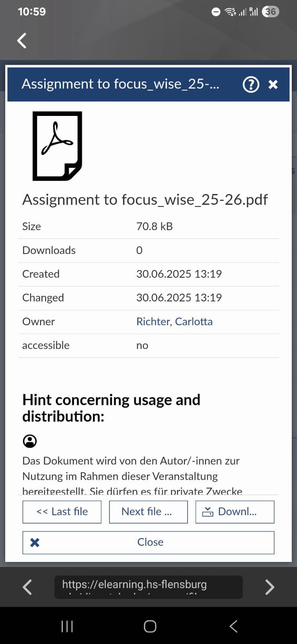
Task: Click the user license icon under the Hint heading
Action: [30, 441]
